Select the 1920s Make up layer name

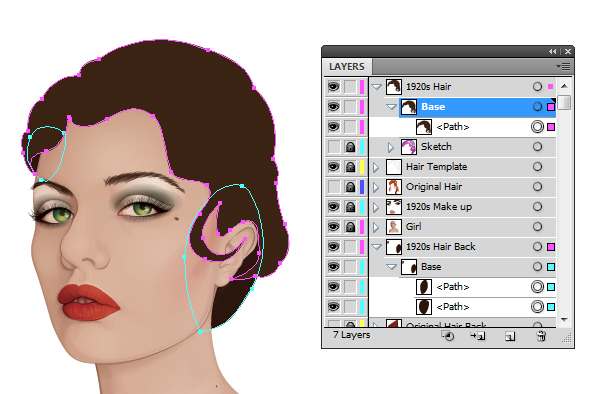click(x=439, y=207)
